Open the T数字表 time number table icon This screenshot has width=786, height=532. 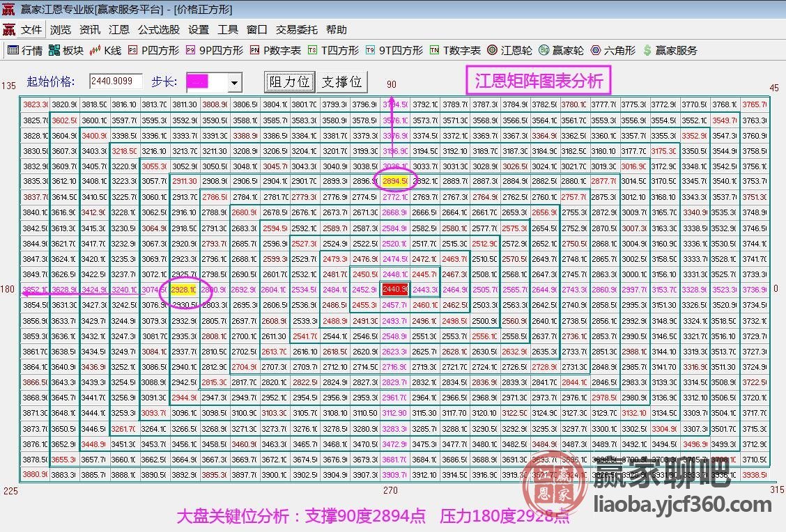(434, 50)
